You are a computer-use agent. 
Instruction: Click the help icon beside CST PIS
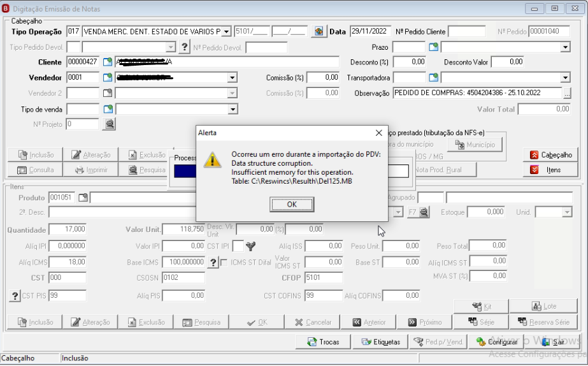tap(15, 296)
